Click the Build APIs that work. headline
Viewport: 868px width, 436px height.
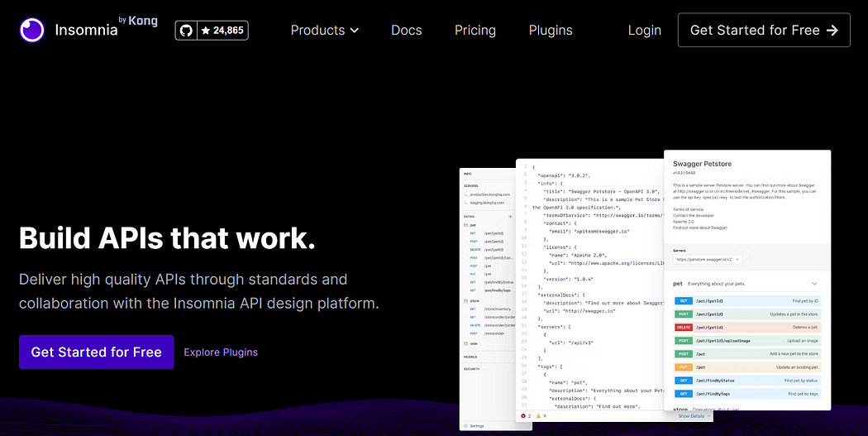(x=167, y=238)
